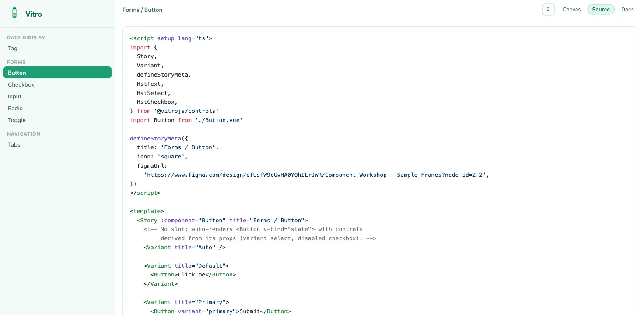The image size is (644, 315).
Task: Open the Tag story in the sidebar
Action: click(57, 48)
